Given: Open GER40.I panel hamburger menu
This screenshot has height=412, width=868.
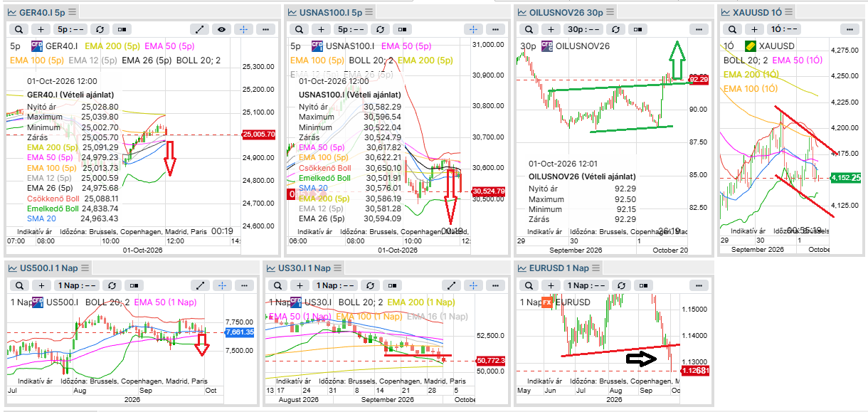Looking at the screenshot, I should 72,12.
